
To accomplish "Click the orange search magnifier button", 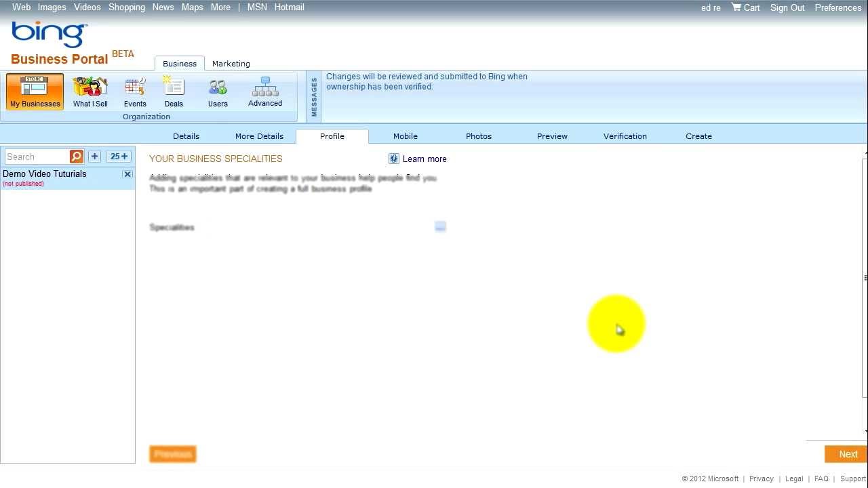I will 77,157.
